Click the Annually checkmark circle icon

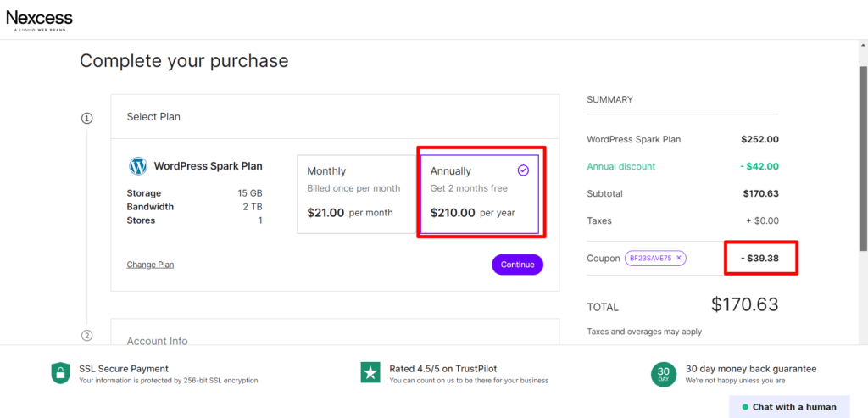(x=523, y=170)
